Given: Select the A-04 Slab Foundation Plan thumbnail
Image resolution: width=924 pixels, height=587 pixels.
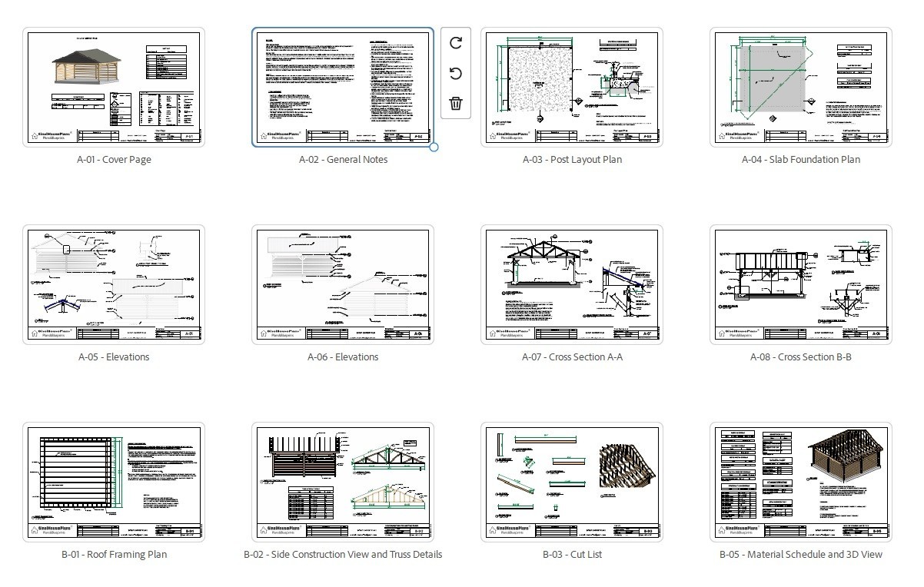Looking at the screenshot, I should coord(801,87).
